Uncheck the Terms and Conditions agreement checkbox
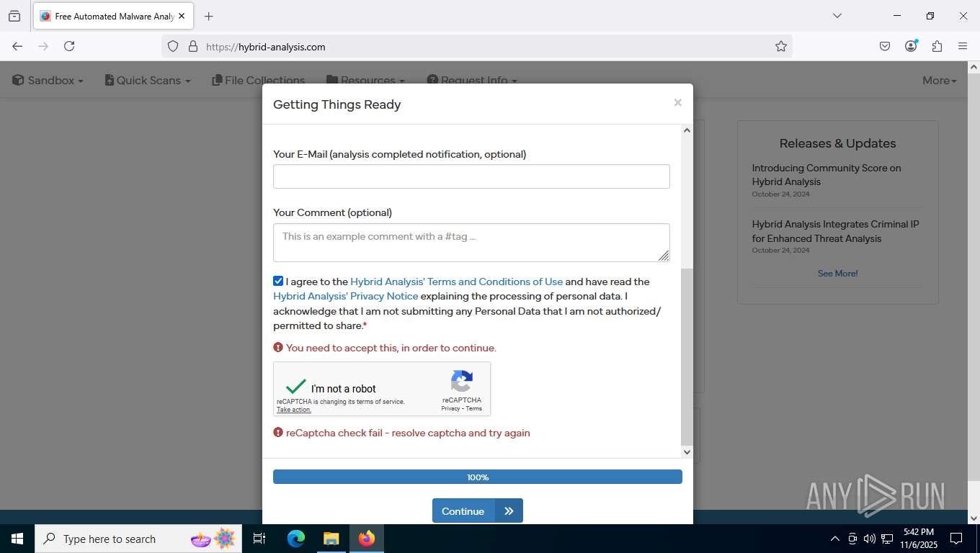The height and width of the screenshot is (553, 980). tap(278, 281)
